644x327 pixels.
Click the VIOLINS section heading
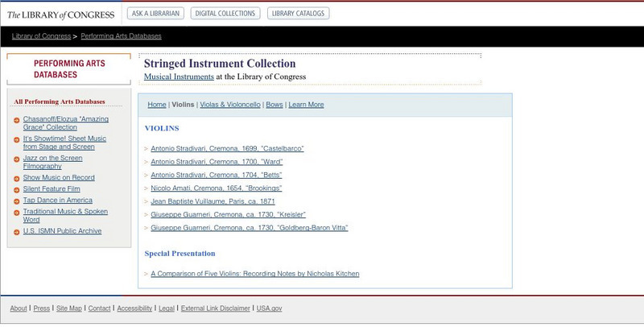[x=162, y=128]
